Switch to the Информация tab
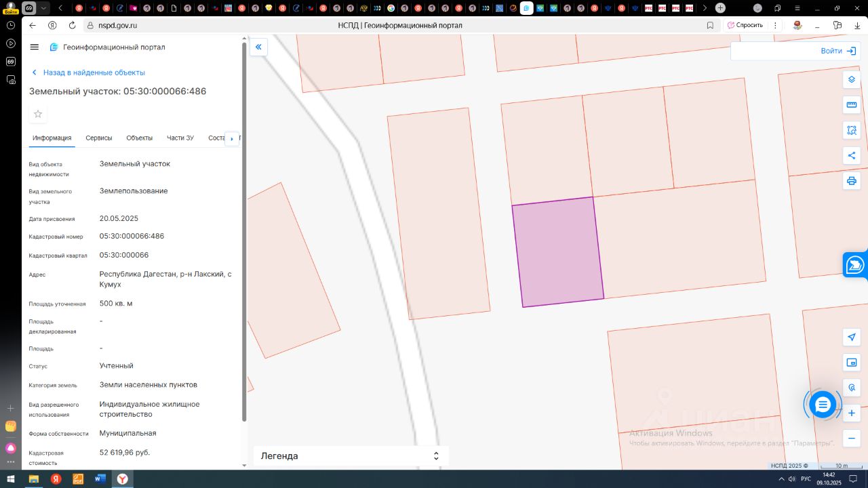This screenshot has width=868, height=488. [52, 138]
